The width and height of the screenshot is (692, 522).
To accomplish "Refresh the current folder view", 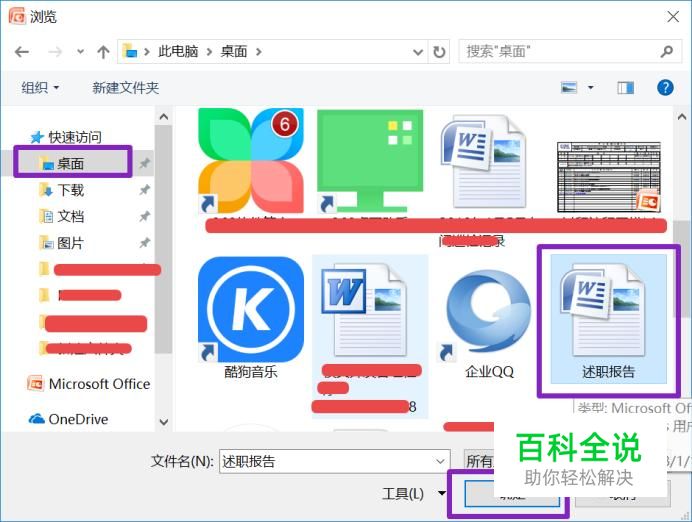I will pyautogui.click(x=439, y=52).
